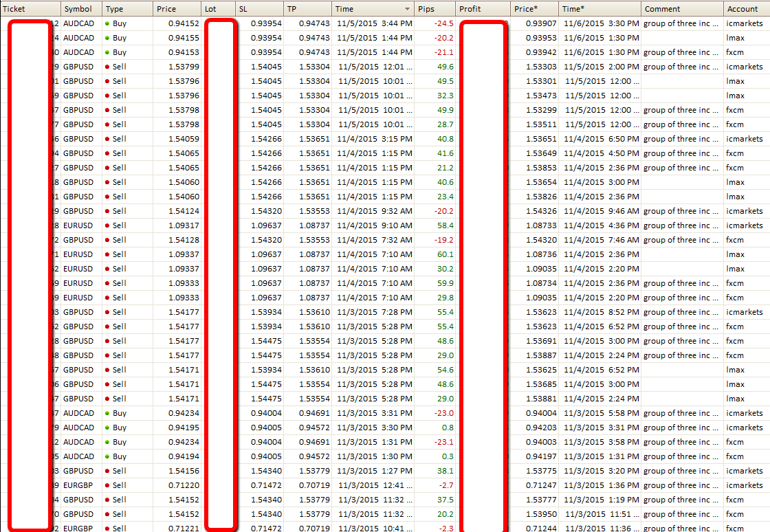This screenshot has width=770, height=532.
Task: Select the Pips value 40.8
Action: click(445, 139)
